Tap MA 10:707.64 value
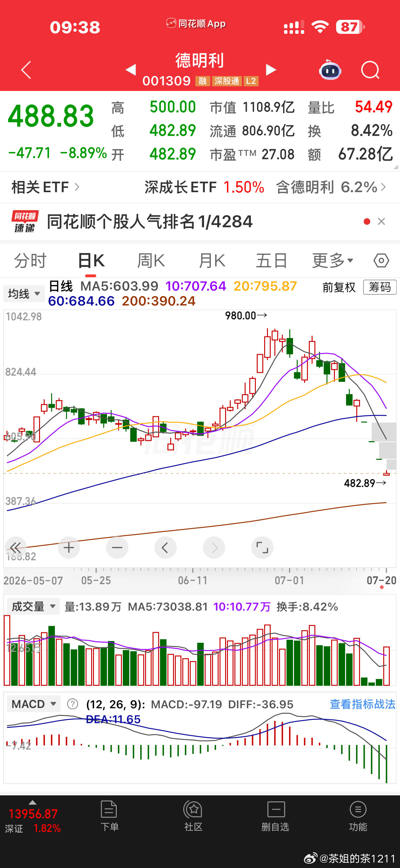Screen dimensions: 400x868 point(196,287)
